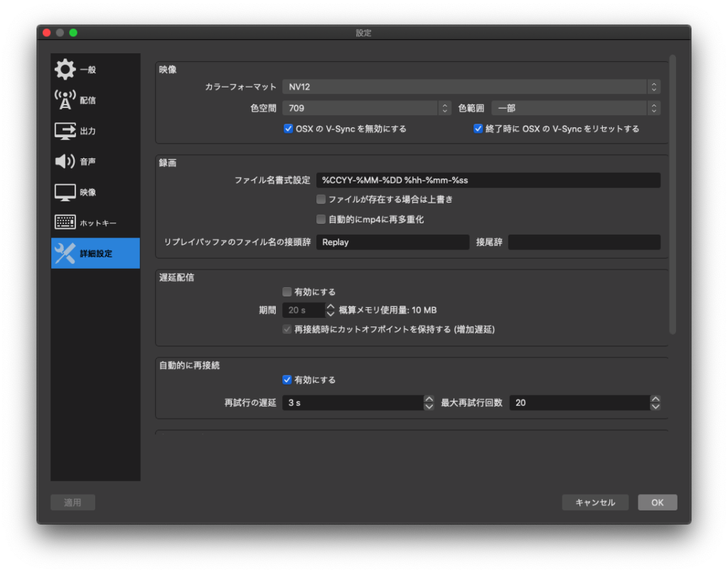Click the 録画 section heading
The image size is (728, 573).
coord(168,163)
